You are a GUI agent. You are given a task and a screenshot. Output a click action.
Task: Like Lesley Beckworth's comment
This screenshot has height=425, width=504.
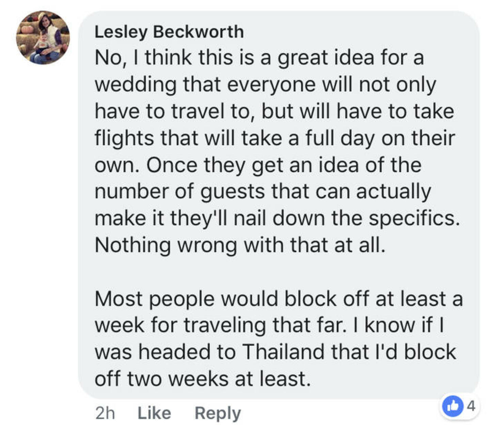(154, 413)
